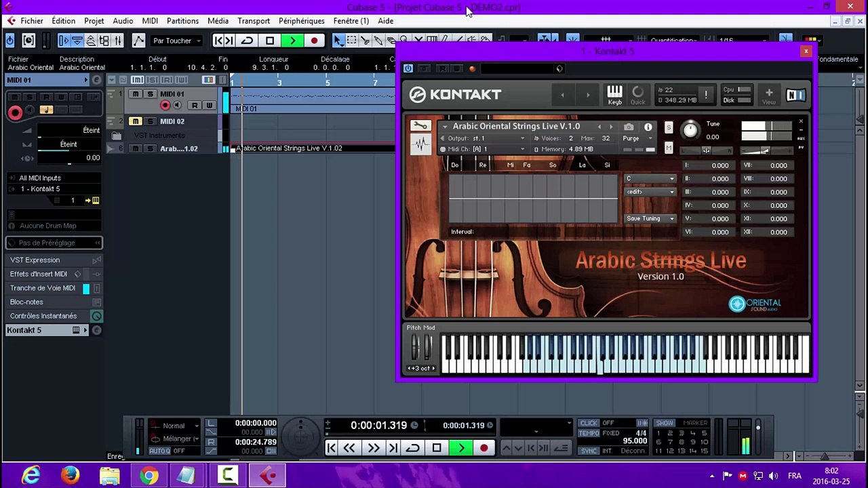Click stop in the top Cubase toolbar
This screenshot has height=488, width=868.
click(270, 41)
